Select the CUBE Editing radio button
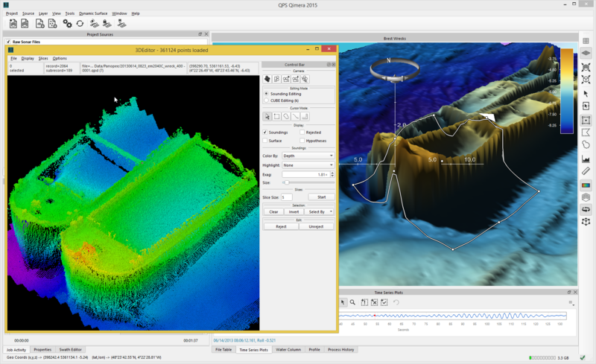Viewport: 596px width, 364px height. 267,99
